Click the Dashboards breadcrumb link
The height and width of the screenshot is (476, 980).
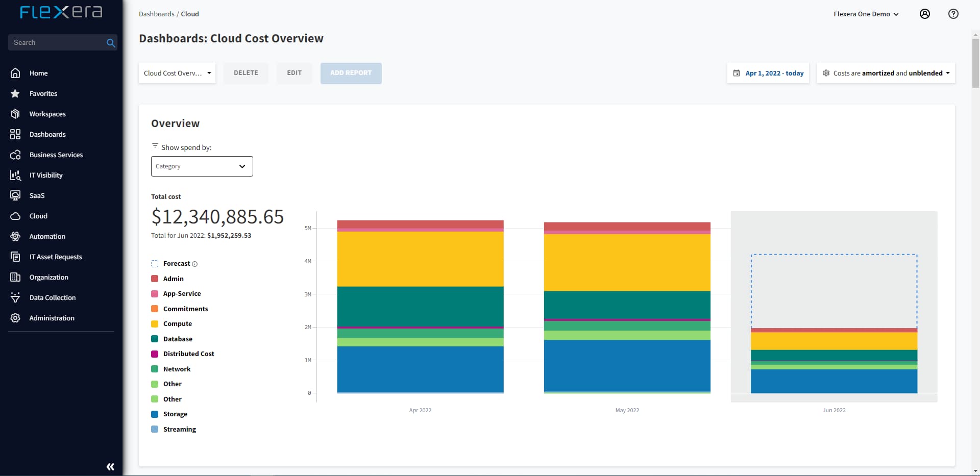(157, 14)
